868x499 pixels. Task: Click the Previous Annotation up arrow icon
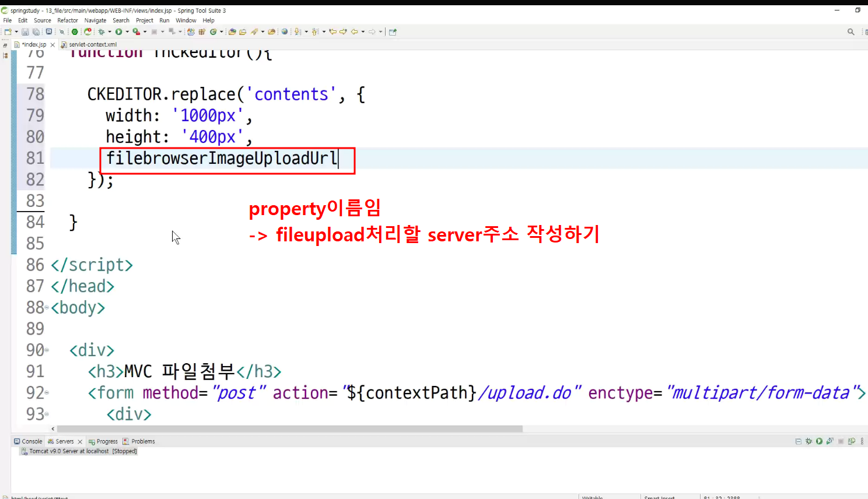[x=315, y=32]
